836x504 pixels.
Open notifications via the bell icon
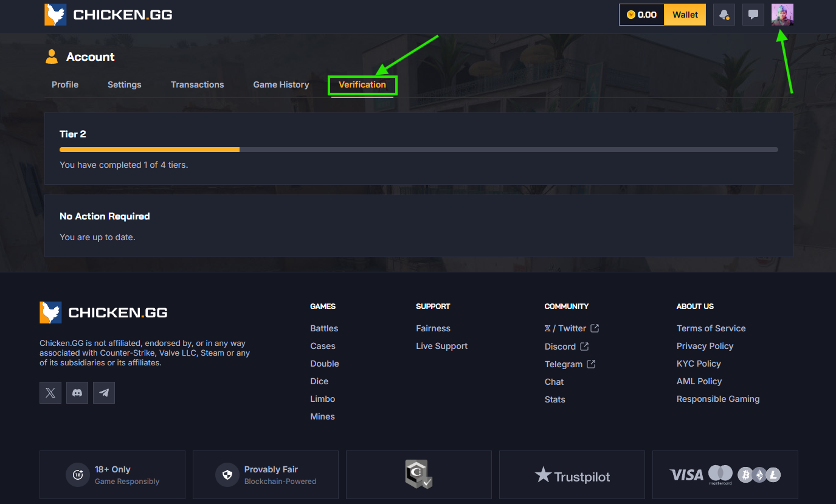[x=724, y=14]
